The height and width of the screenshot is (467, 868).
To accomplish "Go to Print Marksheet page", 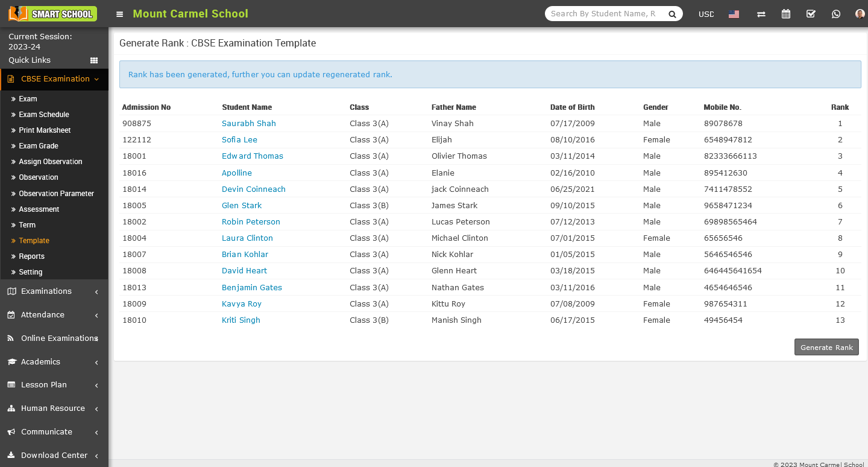I will pos(45,130).
